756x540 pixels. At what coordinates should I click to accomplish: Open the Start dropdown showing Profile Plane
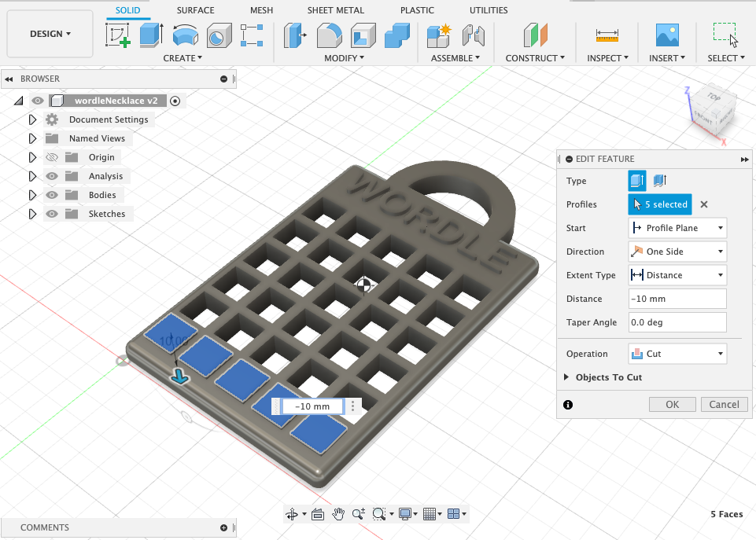coord(677,228)
